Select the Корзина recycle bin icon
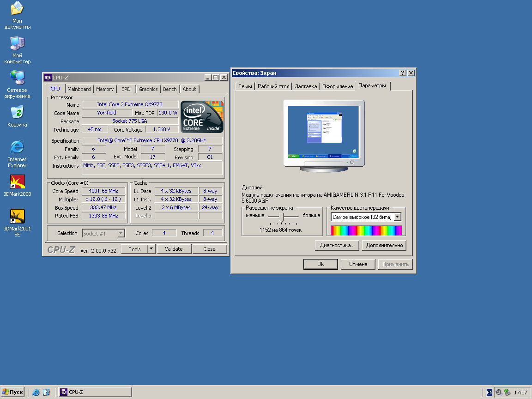This screenshot has height=399, width=532. (x=17, y=116)
